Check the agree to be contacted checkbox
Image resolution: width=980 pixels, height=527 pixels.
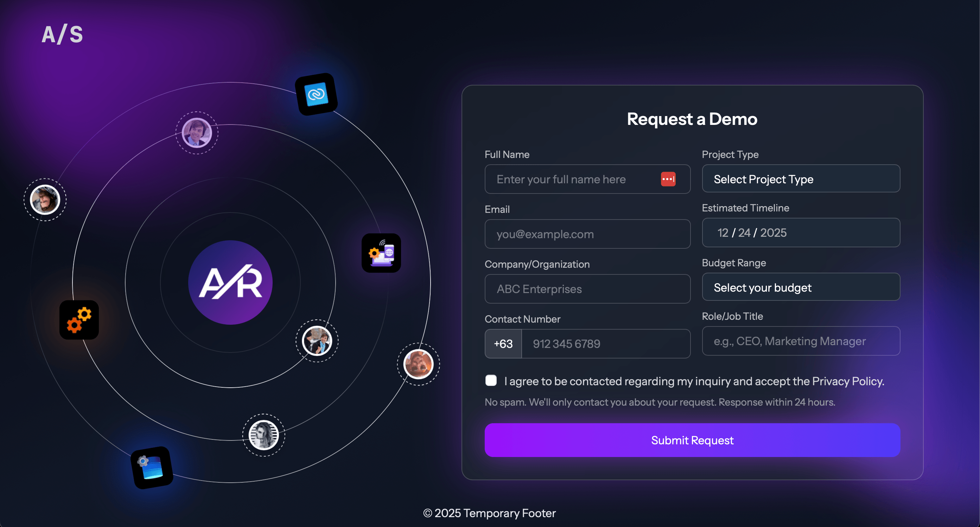coord(491,381)
